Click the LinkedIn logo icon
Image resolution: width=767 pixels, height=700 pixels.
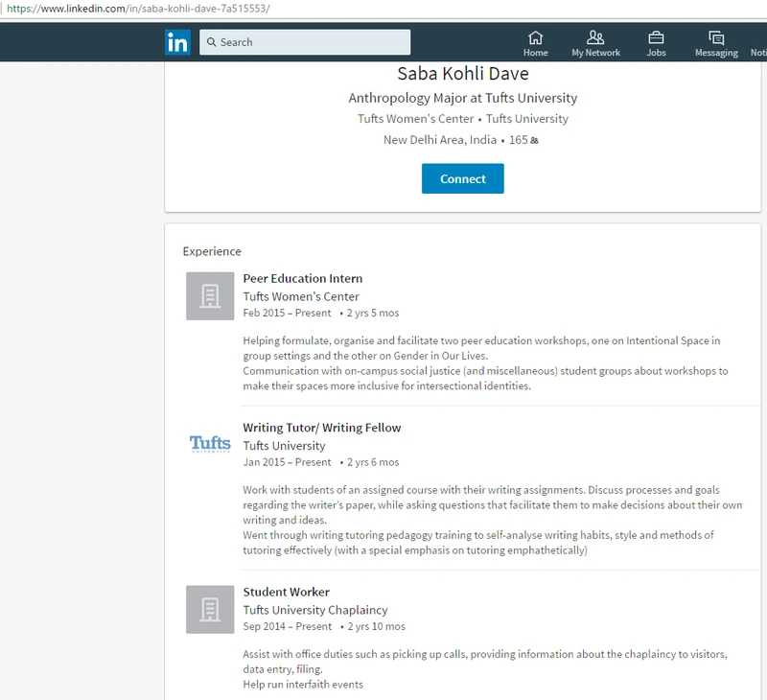point(177,42)
